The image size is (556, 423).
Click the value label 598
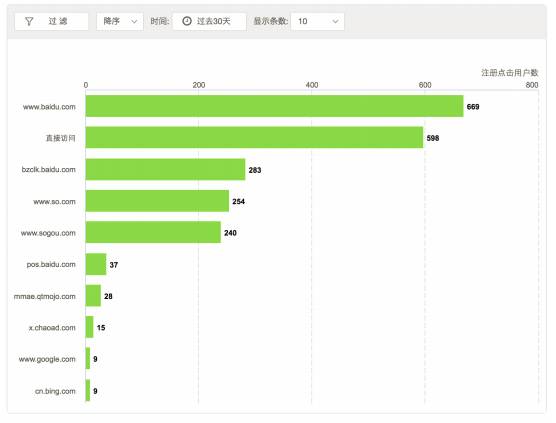tap(433, 138)
